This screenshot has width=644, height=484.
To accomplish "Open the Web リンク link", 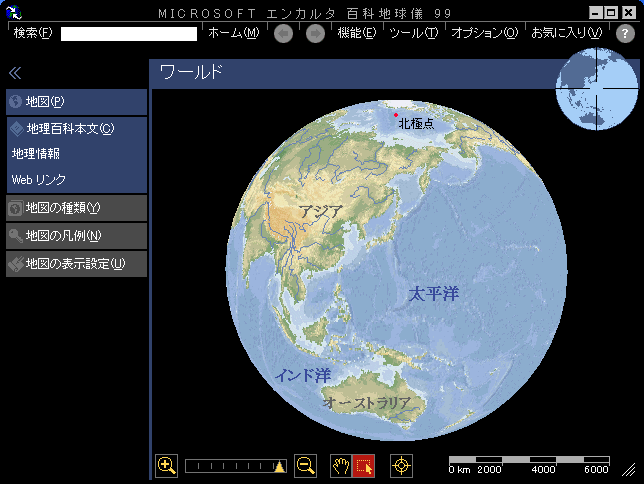I will 39,180.
